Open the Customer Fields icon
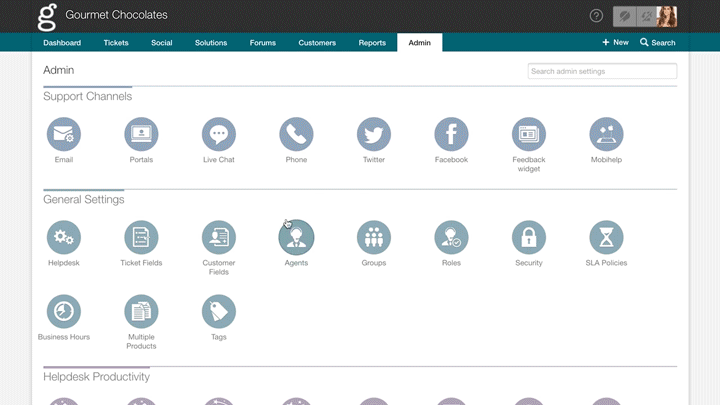This screenshot has height=405, width=720. pyautogui.click(x=219, y=237)
